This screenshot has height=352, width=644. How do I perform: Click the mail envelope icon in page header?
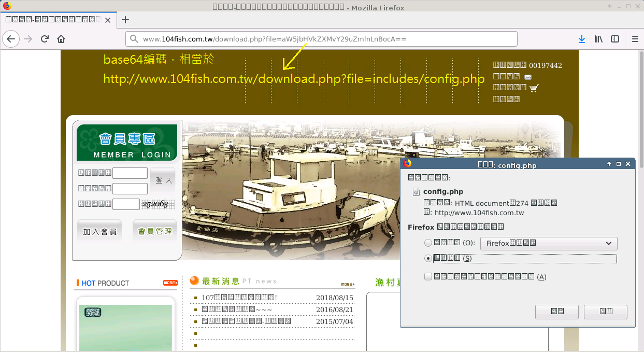tap(528, 77)
